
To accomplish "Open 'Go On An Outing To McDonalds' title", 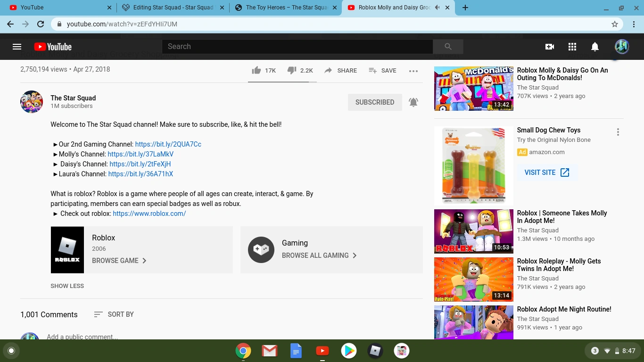I will click(562, 74).
